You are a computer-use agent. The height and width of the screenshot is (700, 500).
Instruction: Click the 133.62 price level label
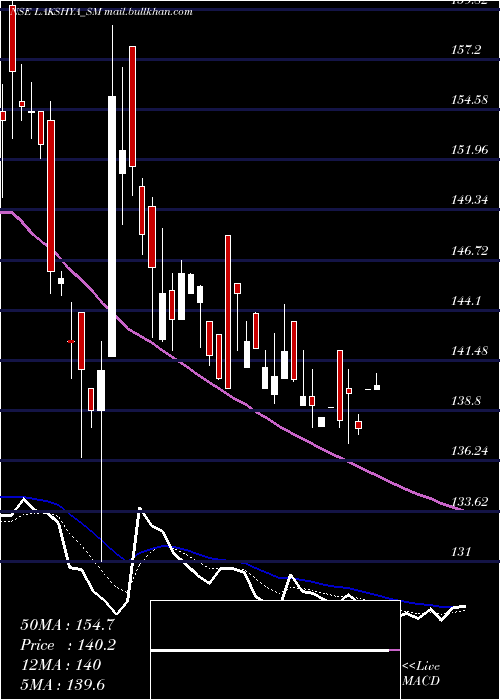[x=469, y=501]
